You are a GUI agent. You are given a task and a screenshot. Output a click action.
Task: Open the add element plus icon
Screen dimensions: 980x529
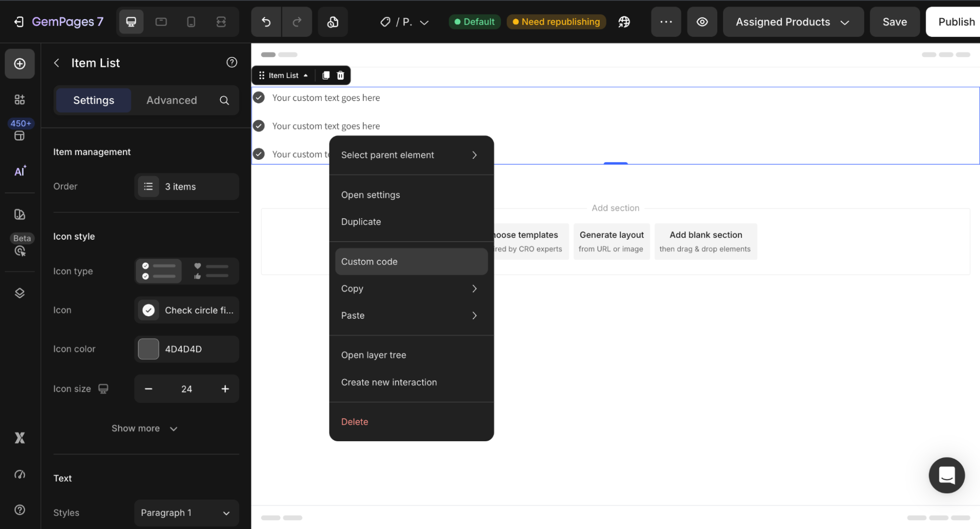[20, 63]
